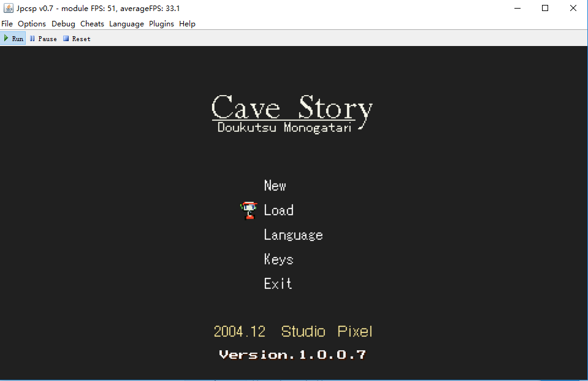Select Exit in game menu
Viewport: 588px width, 381px height.
point(278,283)
